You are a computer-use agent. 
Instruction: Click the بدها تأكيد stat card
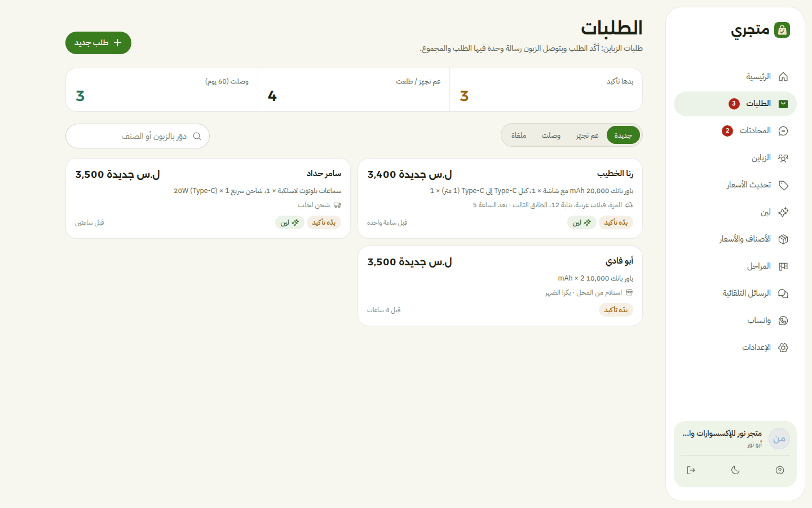pos(546,90)
